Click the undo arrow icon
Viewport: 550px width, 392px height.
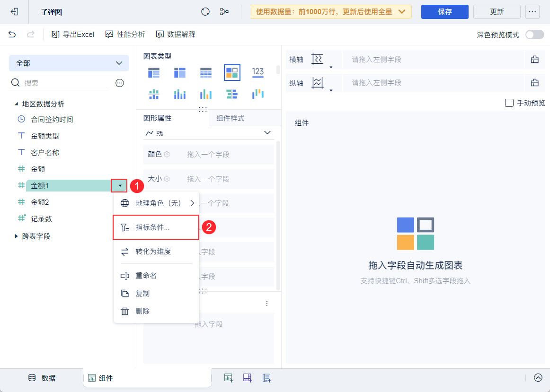click(12, 35)
